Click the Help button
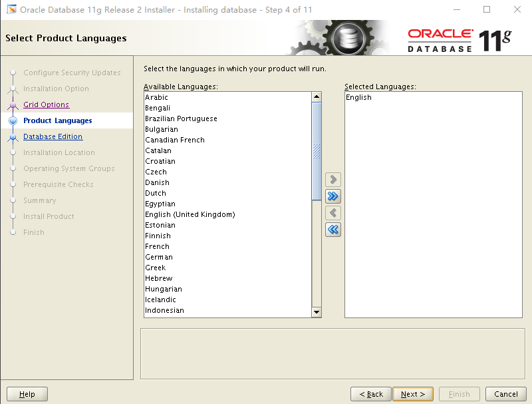Screen dimensions: 532x404 (27, 394)
